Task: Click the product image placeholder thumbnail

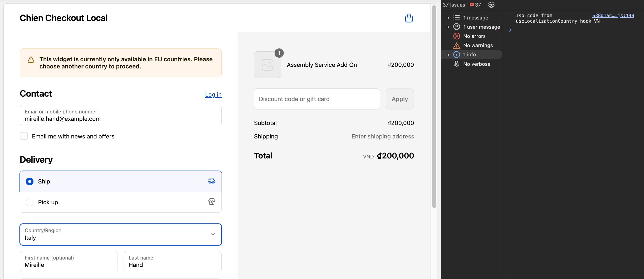Action: click(267, 65)
